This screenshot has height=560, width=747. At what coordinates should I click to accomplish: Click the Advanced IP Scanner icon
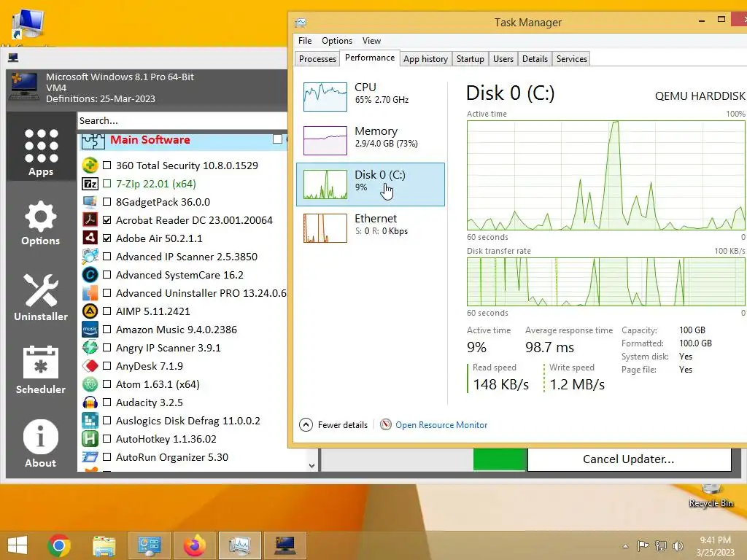click(x=90, y=257)
